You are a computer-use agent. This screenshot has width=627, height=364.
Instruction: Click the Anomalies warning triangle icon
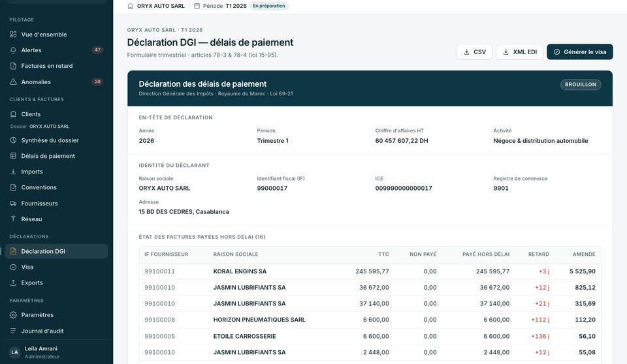[13, 82]
